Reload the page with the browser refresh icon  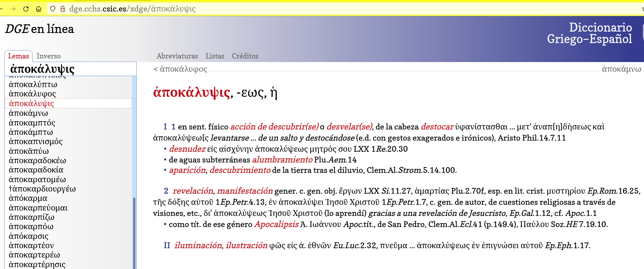26,9
